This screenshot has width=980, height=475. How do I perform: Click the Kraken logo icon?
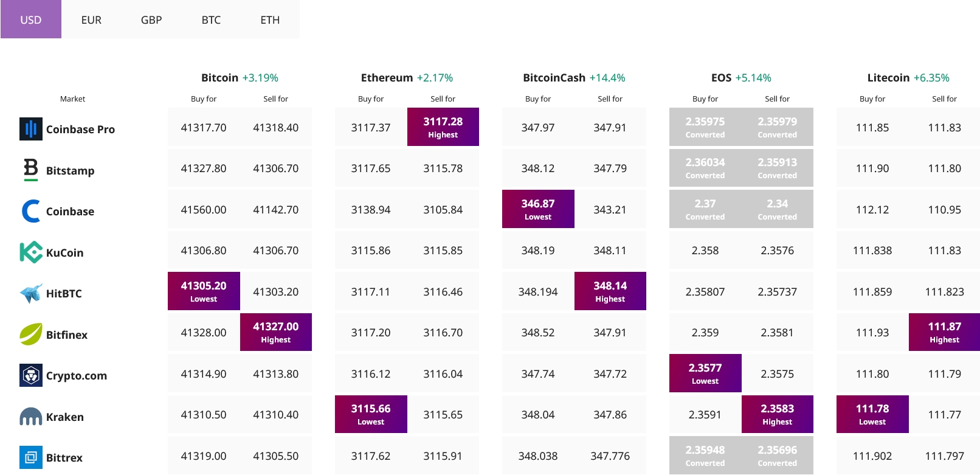pyautogui.click(x=31, y=417)
